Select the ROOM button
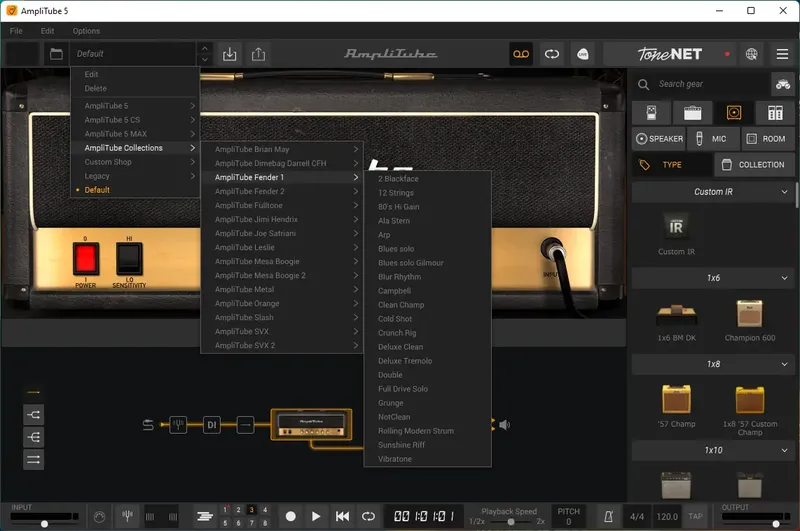 point(767,139)
